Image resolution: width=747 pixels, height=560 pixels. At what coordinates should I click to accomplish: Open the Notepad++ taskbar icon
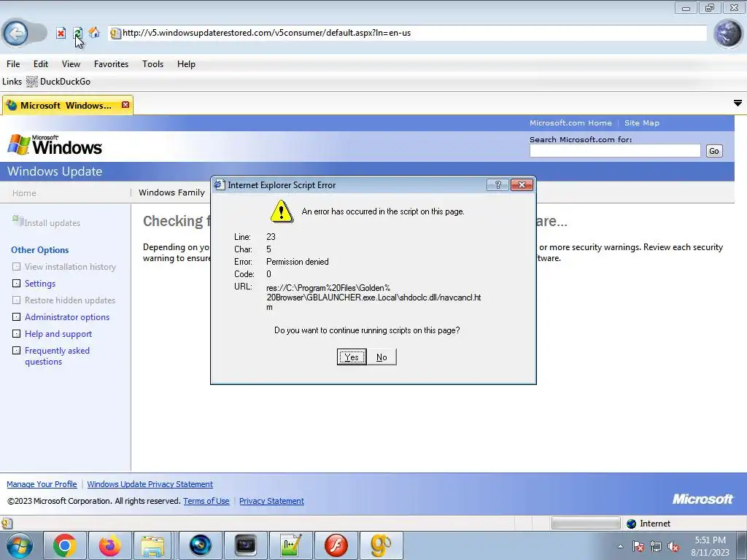pyautogui.click(x=290, y=545)
